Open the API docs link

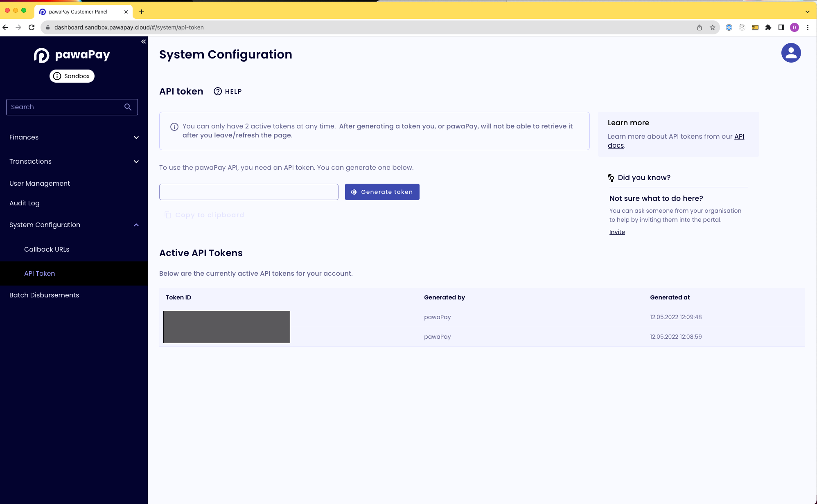[x=739, y=137]
